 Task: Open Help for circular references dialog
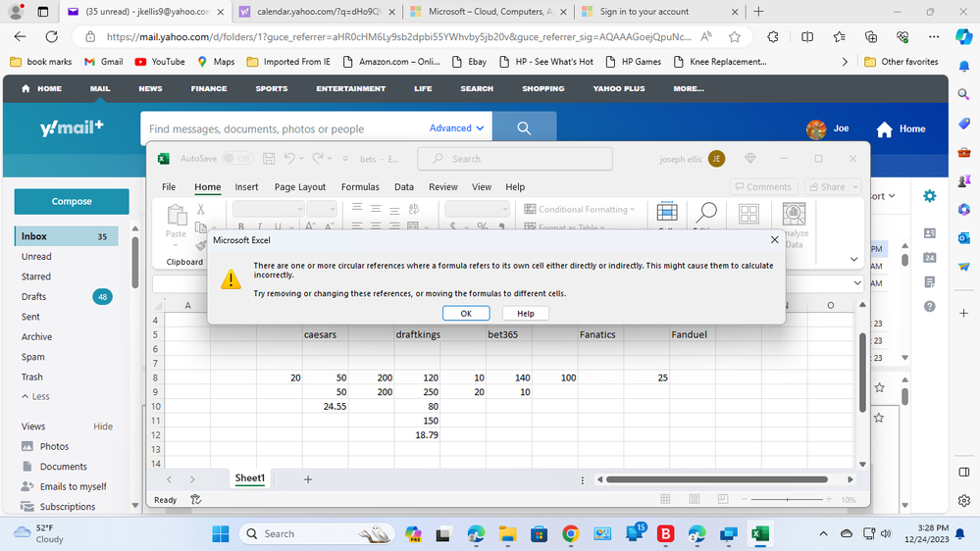[x=525, y=313]
